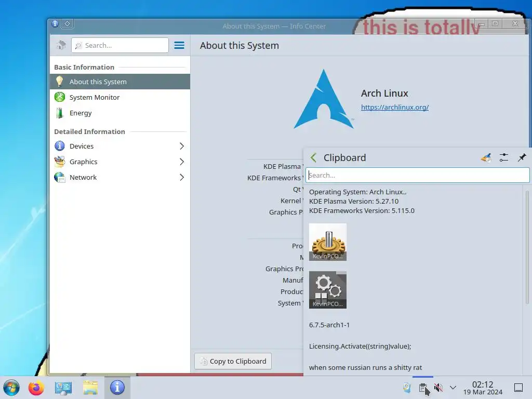Open the Network category

120,178
